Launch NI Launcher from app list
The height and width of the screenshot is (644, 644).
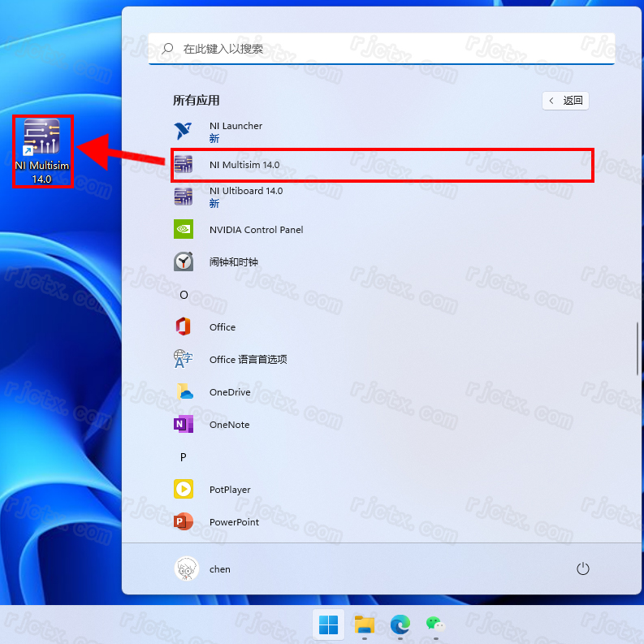[236, 132]
